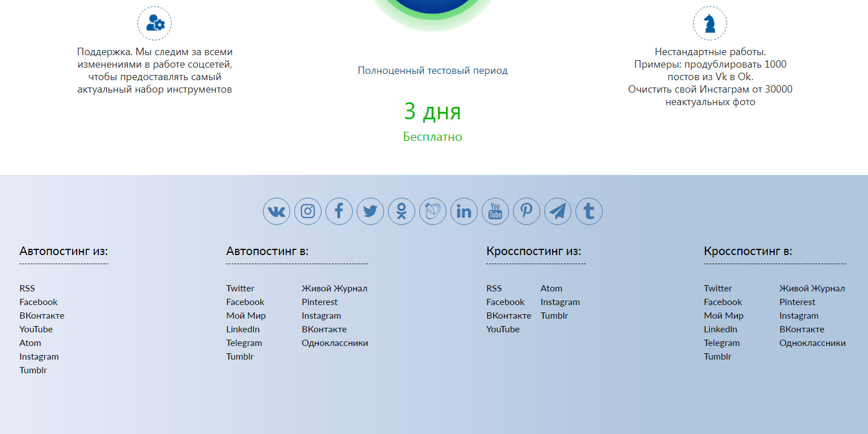Screen dimensions: 868x434
Task: Click ВКонтакте under Автопостинг из
Action: pyautogui.click(x=42, y=316)
